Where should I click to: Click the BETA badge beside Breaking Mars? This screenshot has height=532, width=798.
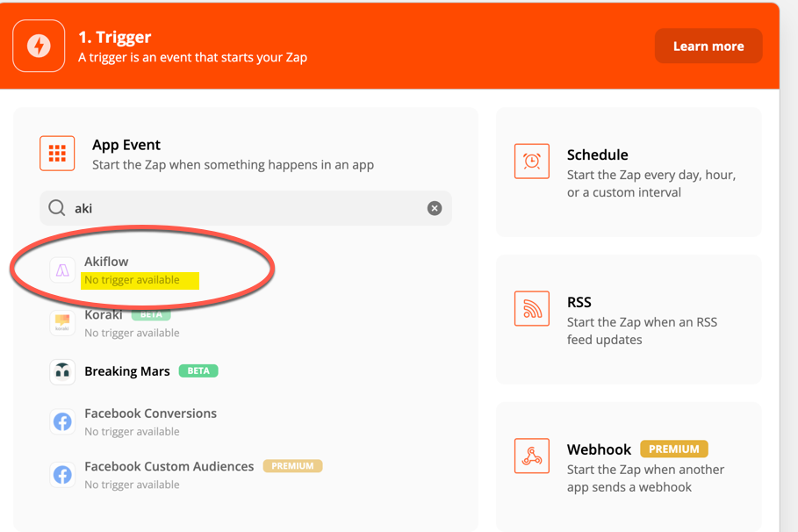point(198,371)
